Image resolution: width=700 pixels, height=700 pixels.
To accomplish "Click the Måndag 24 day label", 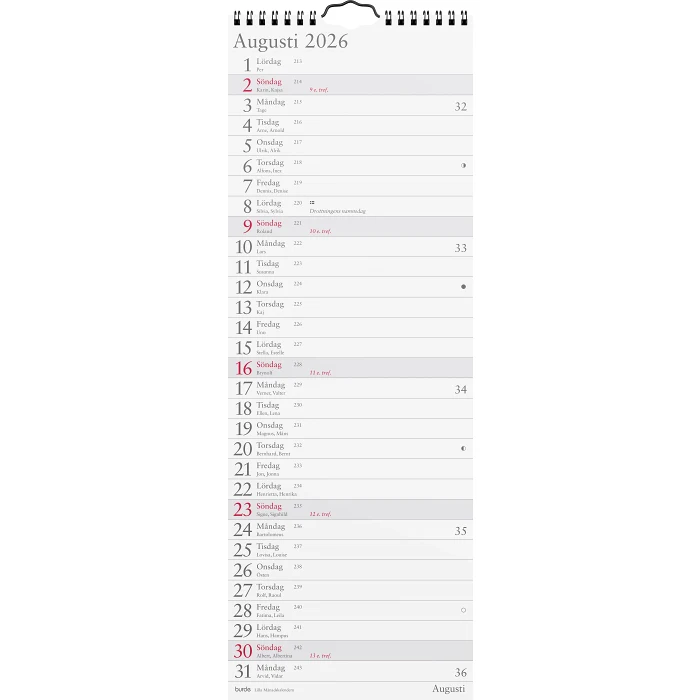I will tap(270, 526).
